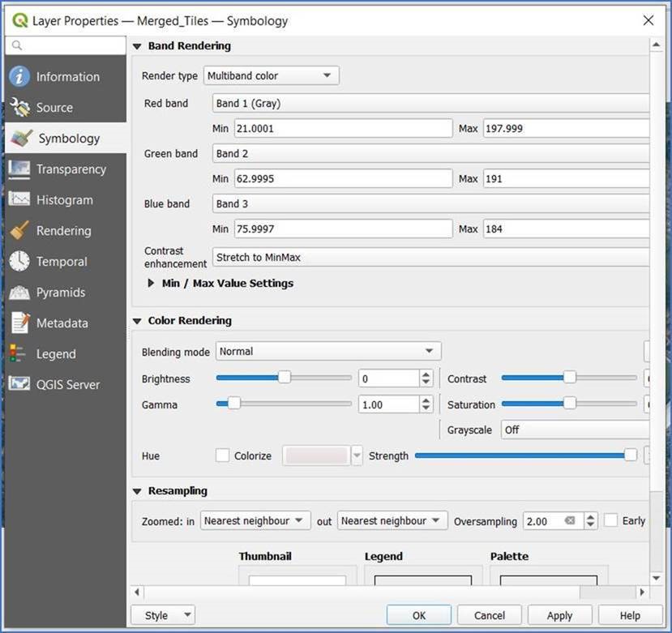
Task: Open the Transparency tab
Action: (66, 169)
